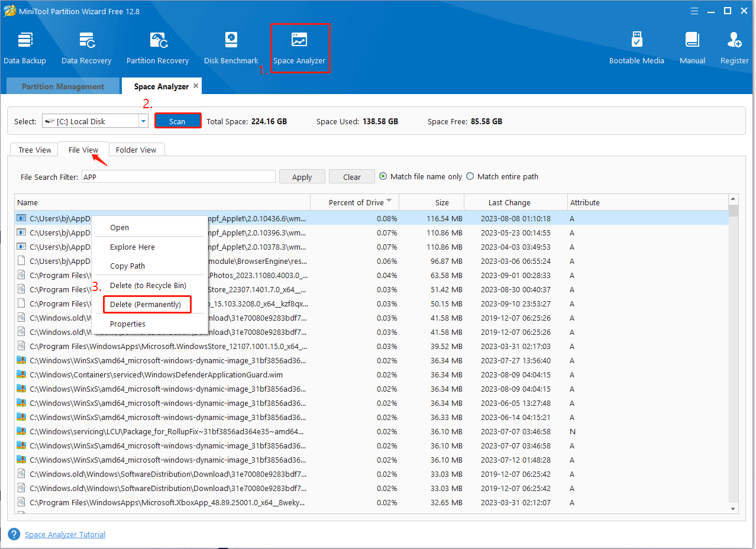Click the 51.42 MB size cell

coord(446,289)
